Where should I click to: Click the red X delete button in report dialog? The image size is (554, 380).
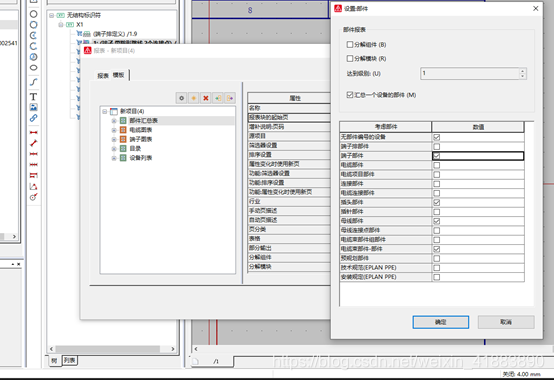pos(206,98)
